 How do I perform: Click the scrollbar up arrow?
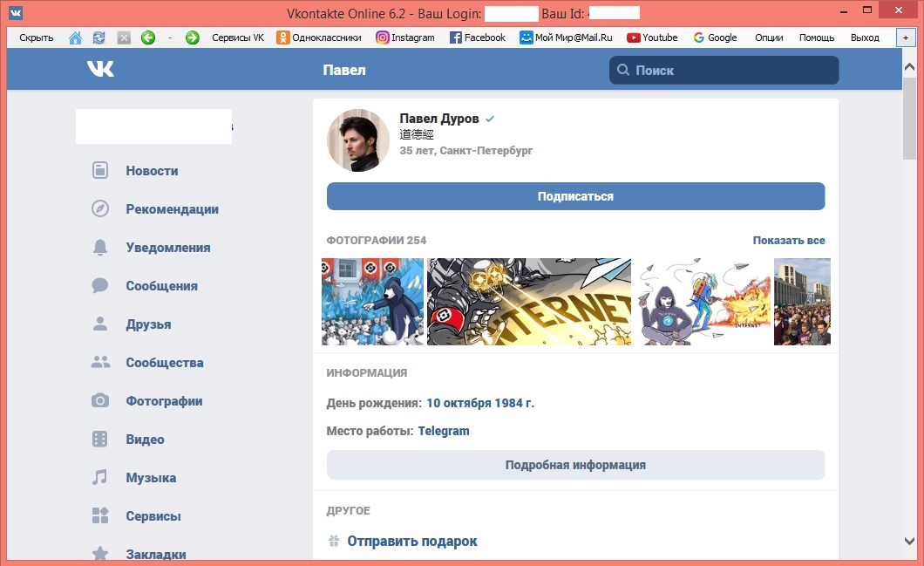pyautogui.click(x=909, y=67)
